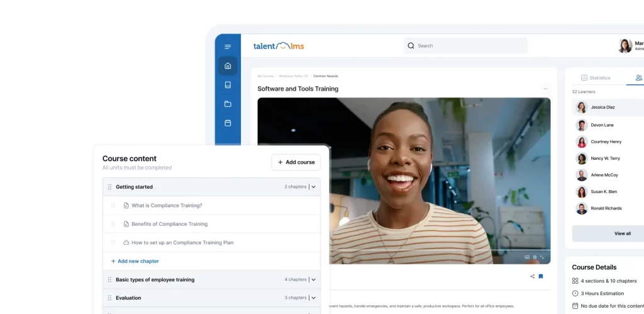This screenshot has height=314, width=644.
Task: Click View all learners button
Action: pyautogui.click(x=608, y=233)
